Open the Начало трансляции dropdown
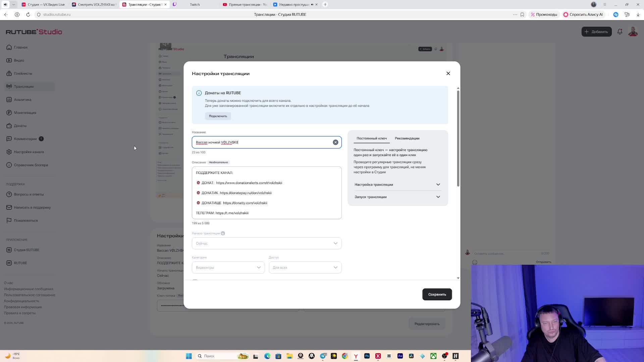The image size is (644, 362). 266,243
